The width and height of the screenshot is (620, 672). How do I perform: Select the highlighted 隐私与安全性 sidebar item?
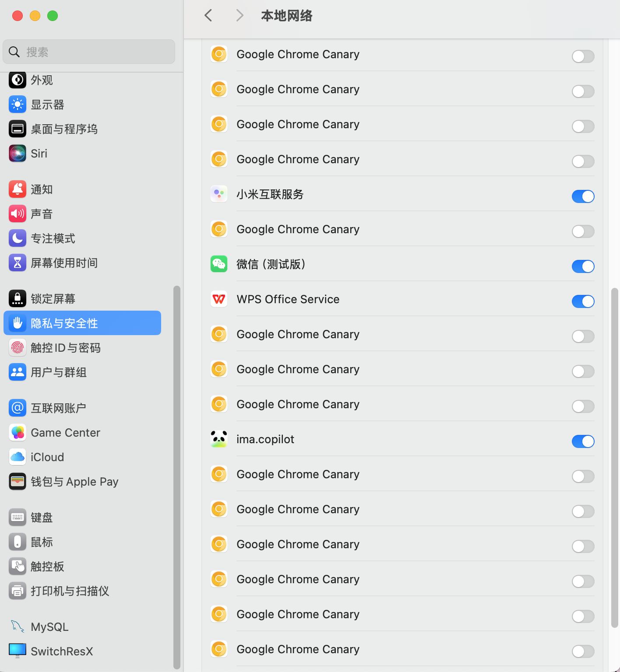pyautogui.click(x=82, y=323)
